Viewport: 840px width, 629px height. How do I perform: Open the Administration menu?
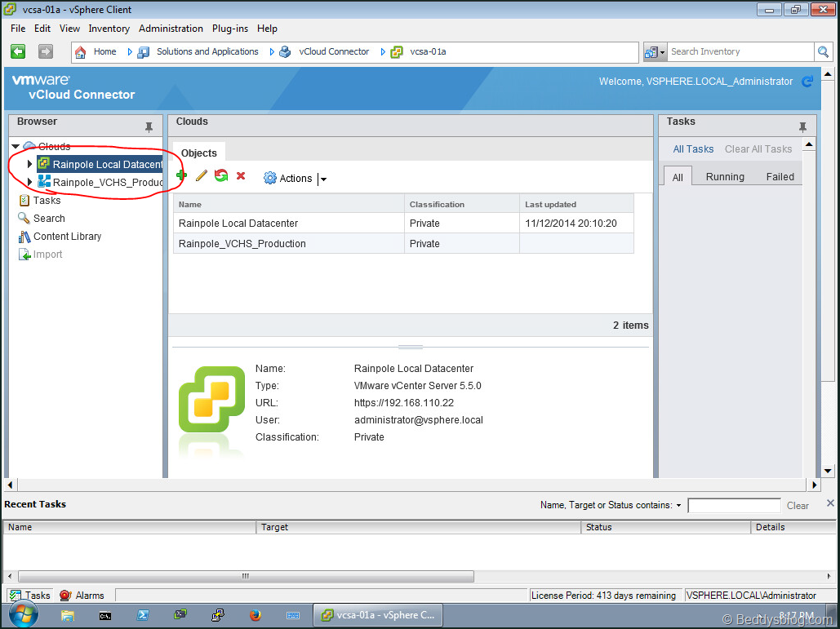[171, 29]
